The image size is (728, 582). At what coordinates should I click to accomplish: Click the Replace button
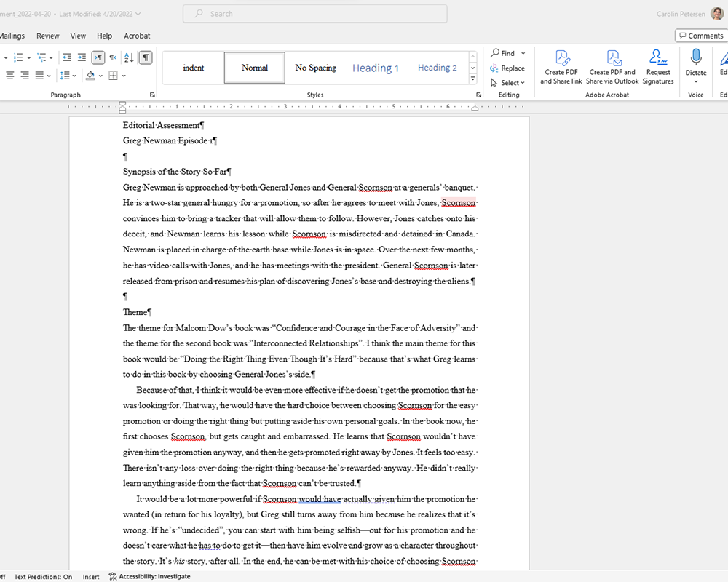(x=507, y=68)
